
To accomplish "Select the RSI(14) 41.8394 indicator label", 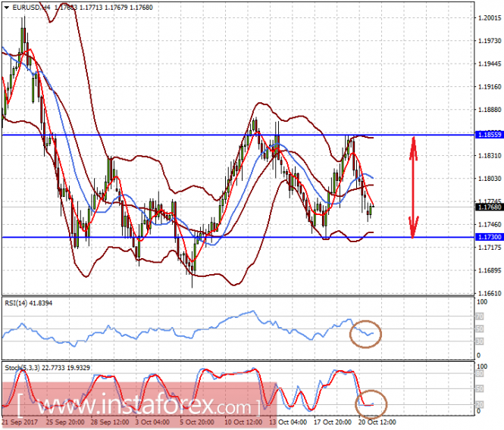I will coord(29,303).
